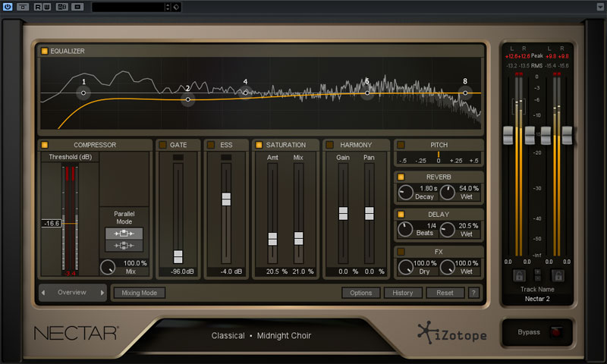Click the input gain lock icon

coord(519,275)
